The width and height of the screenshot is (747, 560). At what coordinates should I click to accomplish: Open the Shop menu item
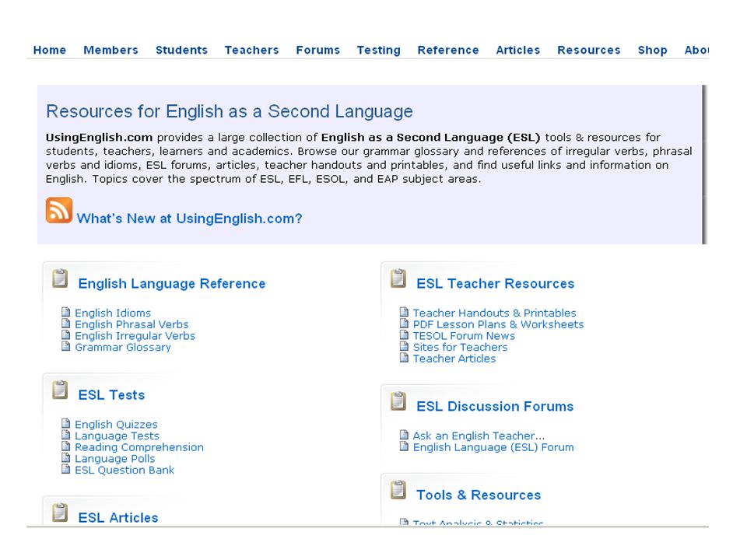(652, 50)
